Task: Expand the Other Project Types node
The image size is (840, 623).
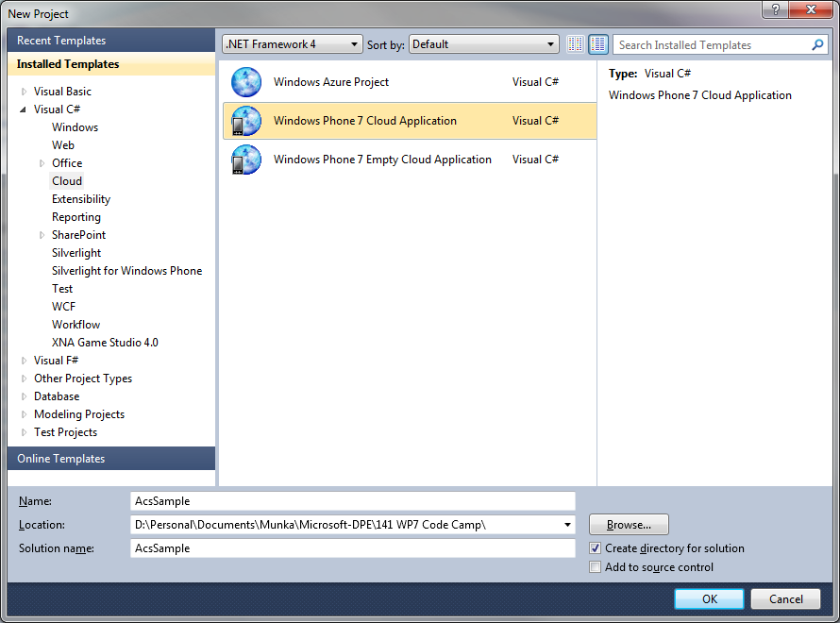Action: tap(24, 379)
